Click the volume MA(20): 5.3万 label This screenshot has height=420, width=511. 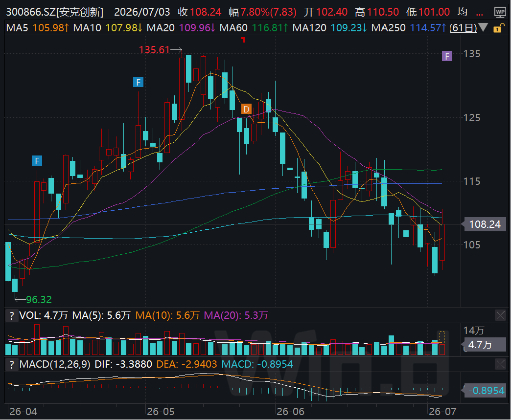(236, 315)
